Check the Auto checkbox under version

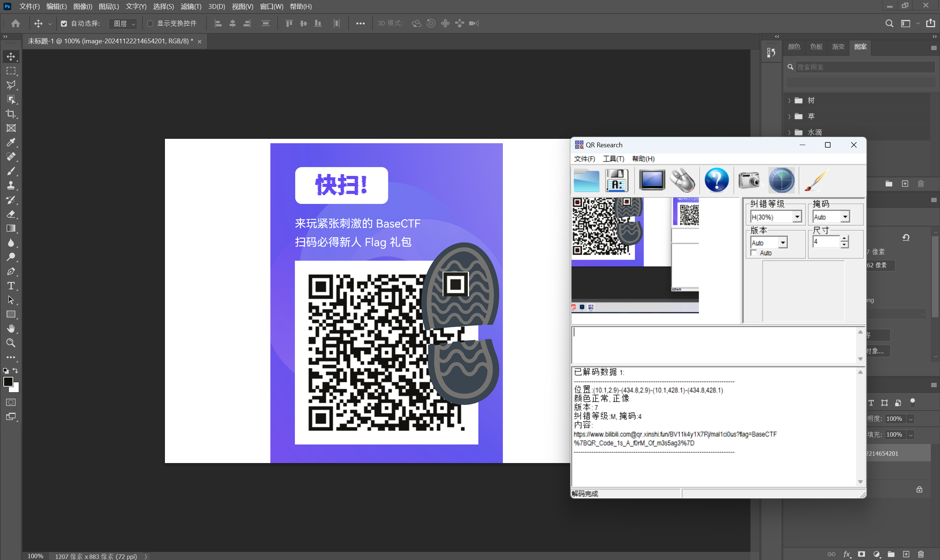(x=754, y=253)
